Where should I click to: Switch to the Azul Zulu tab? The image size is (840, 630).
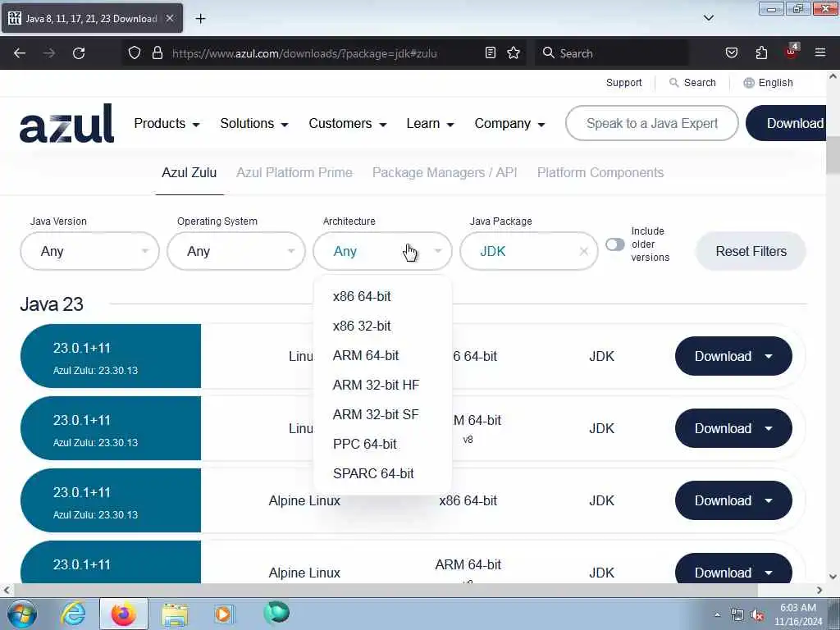pyautogui.click(x=189, y=172)
